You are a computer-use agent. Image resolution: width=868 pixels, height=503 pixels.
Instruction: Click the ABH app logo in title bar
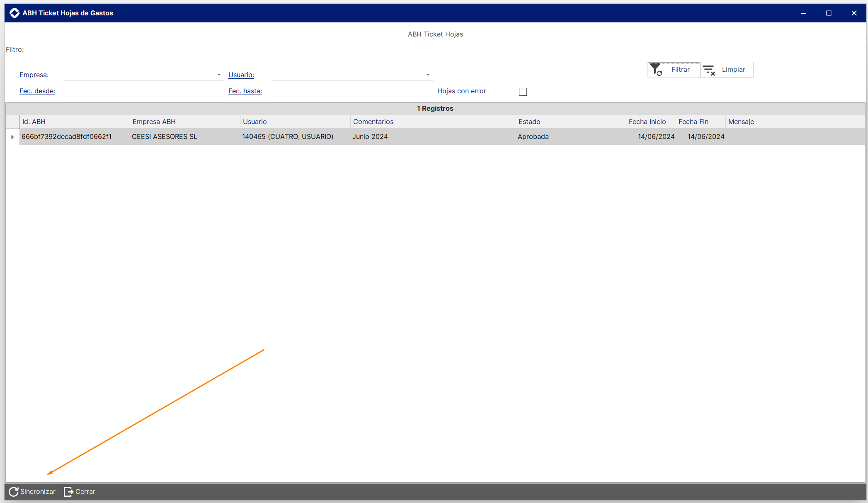(15, 13)
